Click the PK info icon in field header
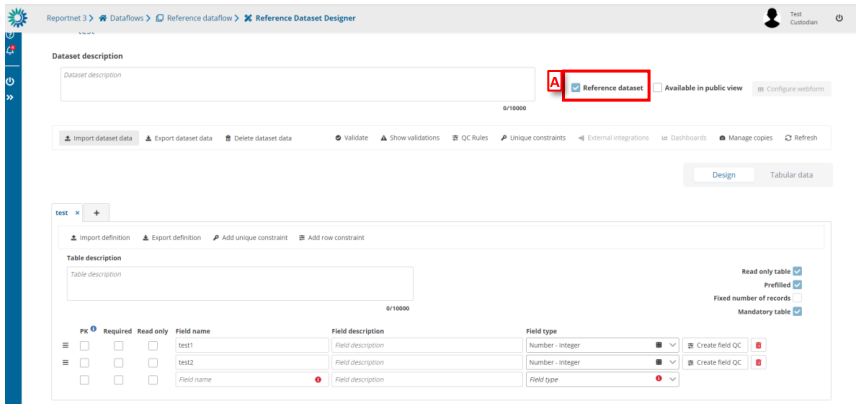 pos(94,329)
